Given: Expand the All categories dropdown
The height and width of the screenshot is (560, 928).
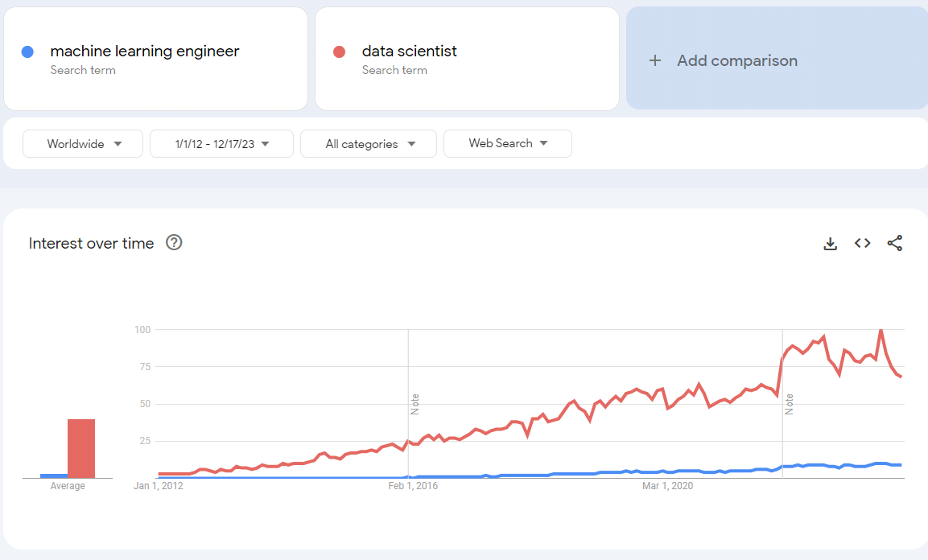Looking at the screenshot, I should click(369, 144).
